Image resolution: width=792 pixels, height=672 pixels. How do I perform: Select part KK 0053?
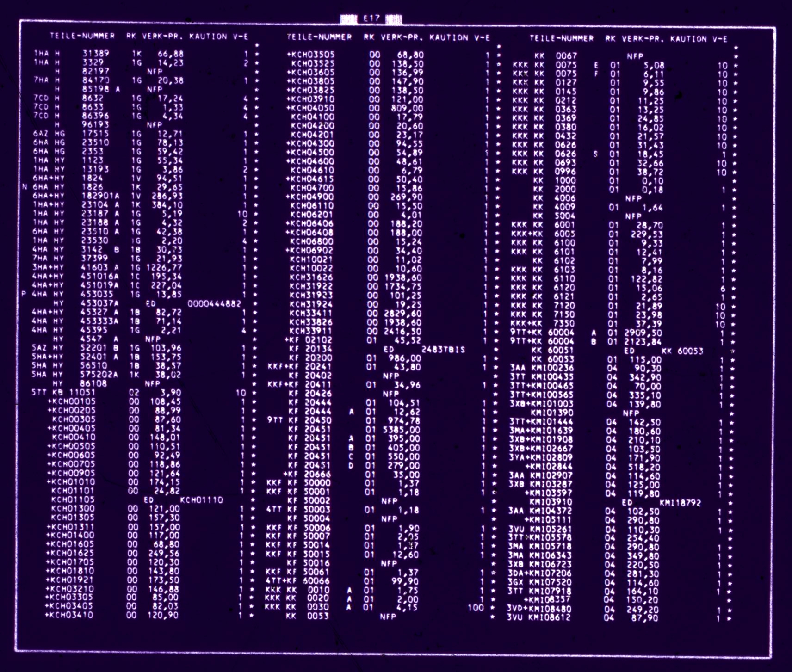(x=308, y=617)
